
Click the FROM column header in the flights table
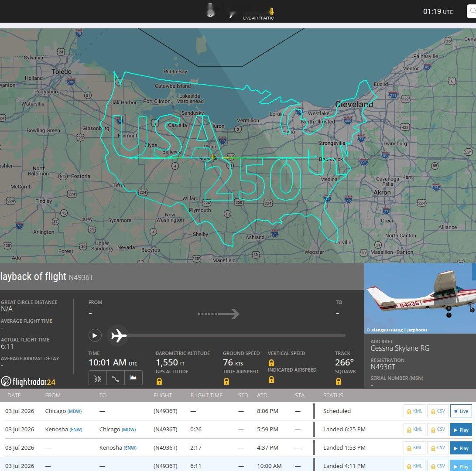click(53, 395)
